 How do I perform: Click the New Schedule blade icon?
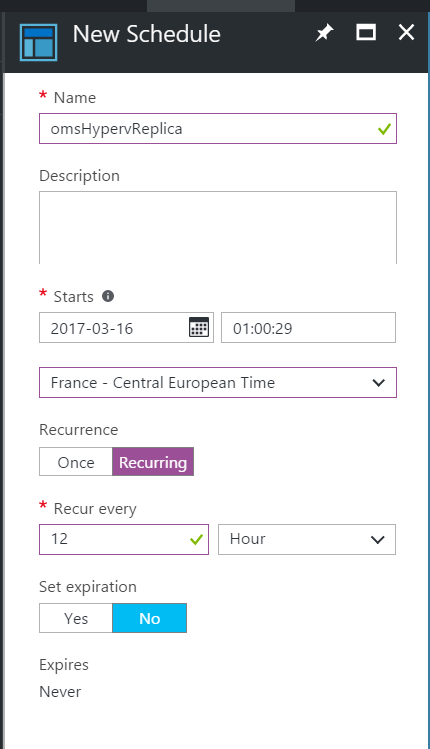(38, 42)
